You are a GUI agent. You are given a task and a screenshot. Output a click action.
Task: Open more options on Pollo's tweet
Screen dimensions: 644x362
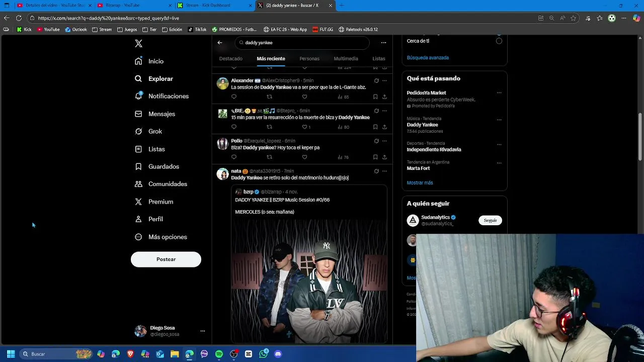tap(384, 141)
